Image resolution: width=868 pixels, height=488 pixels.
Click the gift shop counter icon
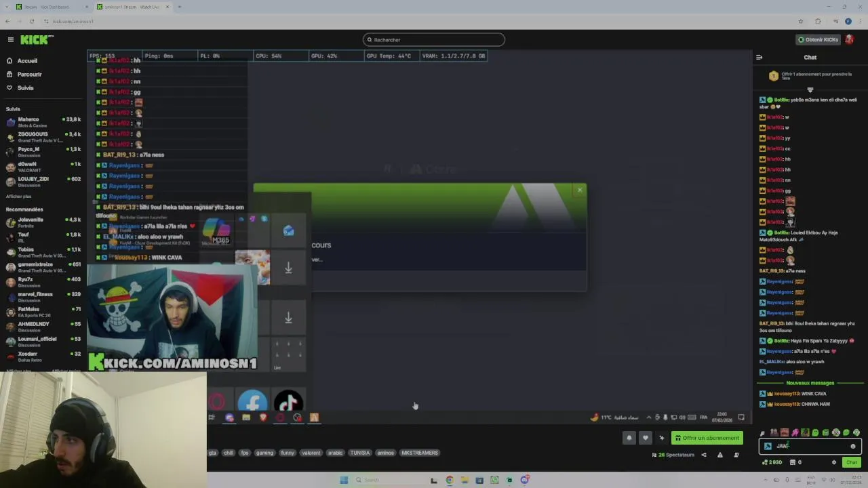point(795,462)
